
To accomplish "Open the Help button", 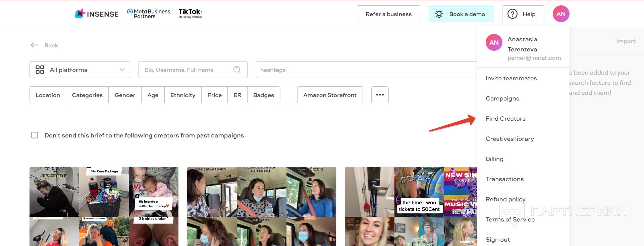I will click(523, 14).
